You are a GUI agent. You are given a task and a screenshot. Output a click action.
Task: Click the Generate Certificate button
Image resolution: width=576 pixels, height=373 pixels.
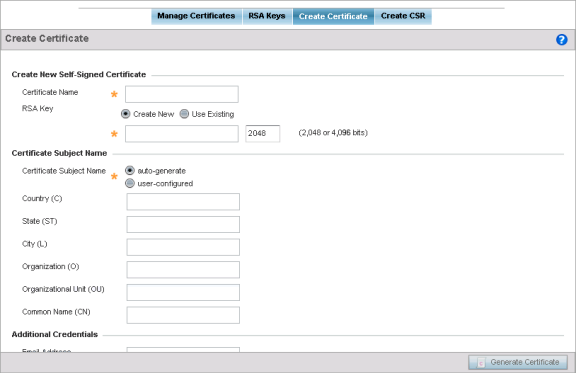(x=518, y=362)
